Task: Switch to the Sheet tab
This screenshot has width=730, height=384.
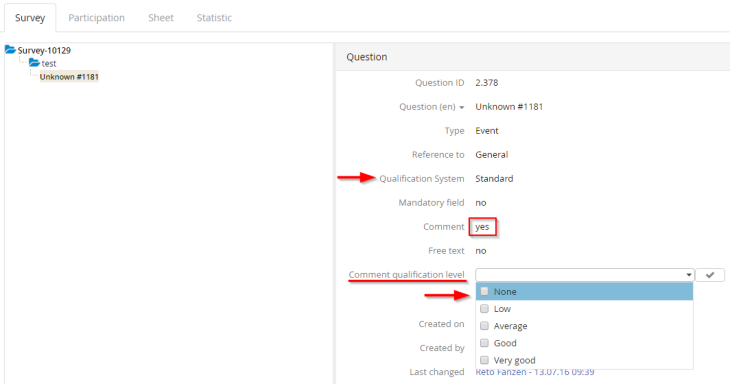Action: coord(161,18)
